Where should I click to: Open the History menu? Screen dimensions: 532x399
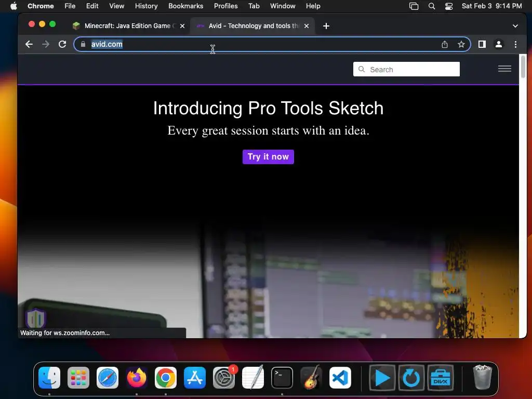pyautogui.click(x=146, y=6)
